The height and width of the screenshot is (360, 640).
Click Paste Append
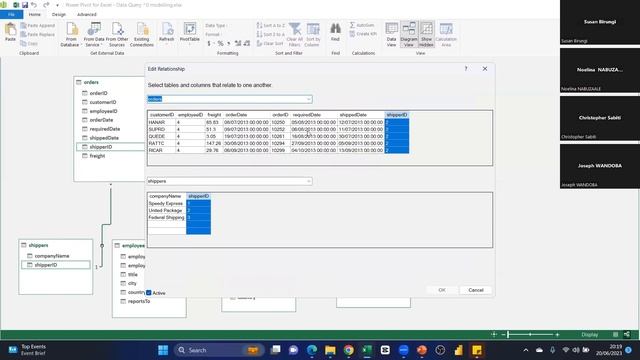tap(38, 25)
